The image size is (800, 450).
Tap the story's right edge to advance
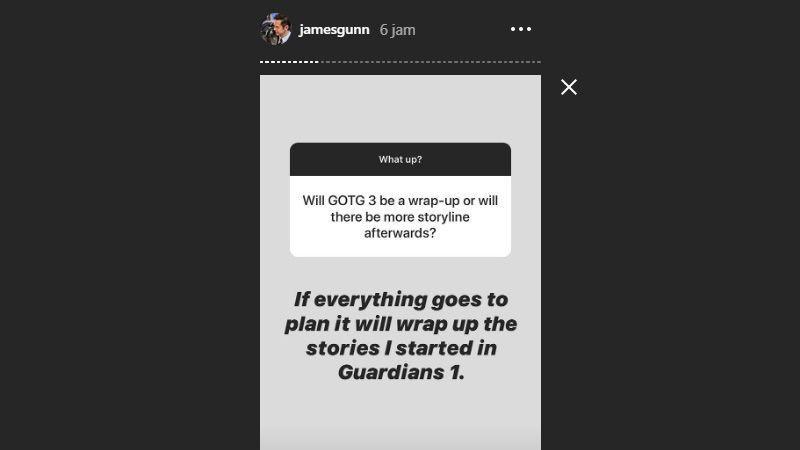click(x=528, y=263)
